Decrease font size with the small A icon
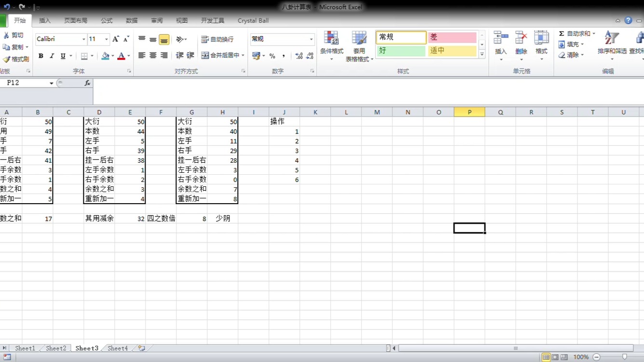Screen dimensions: 644x362 coord(126,39)
